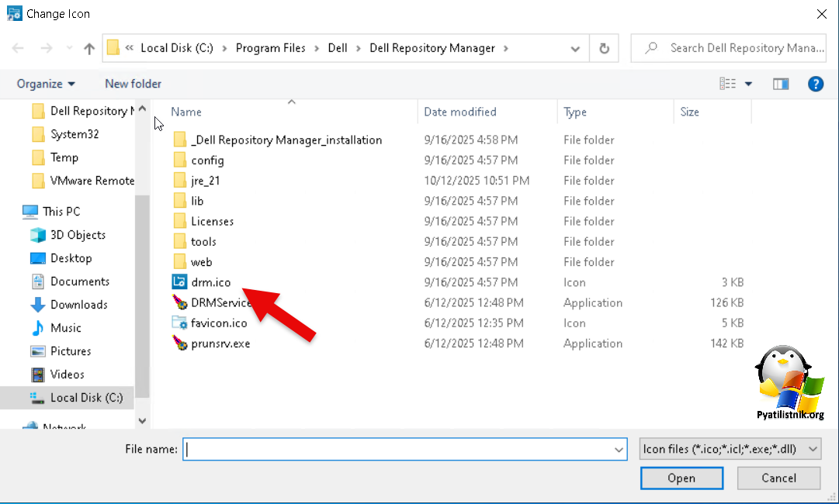839x504 pixels.
Task: Click the help question mark icon
Action: click(816, 84)
